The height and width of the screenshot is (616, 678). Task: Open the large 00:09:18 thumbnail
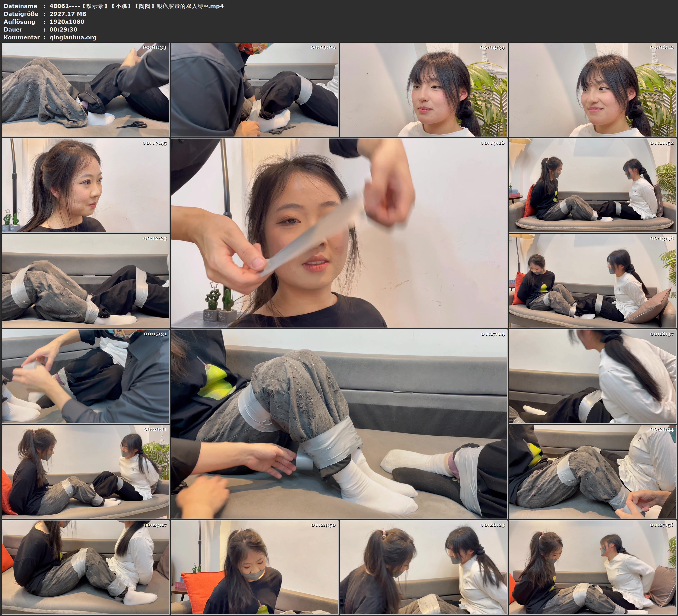coord(339,233)
